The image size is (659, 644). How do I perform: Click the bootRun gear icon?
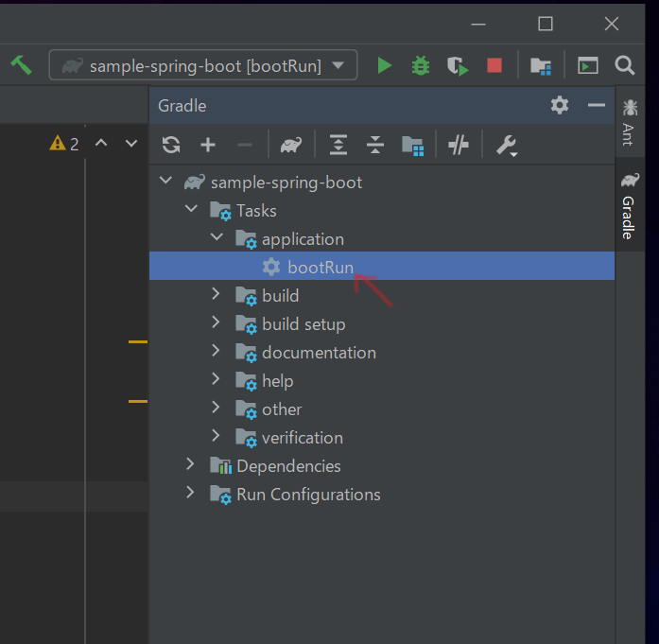click(271, 267)
